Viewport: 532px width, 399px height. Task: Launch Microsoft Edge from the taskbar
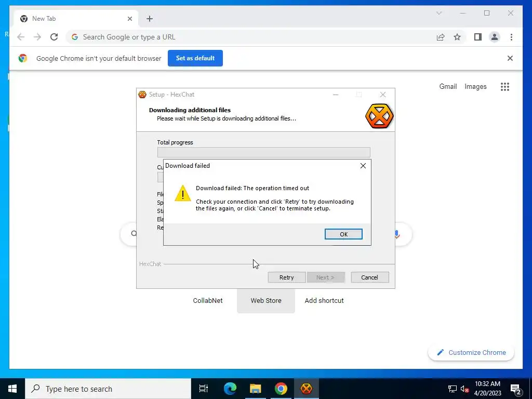tap(230, 389)
